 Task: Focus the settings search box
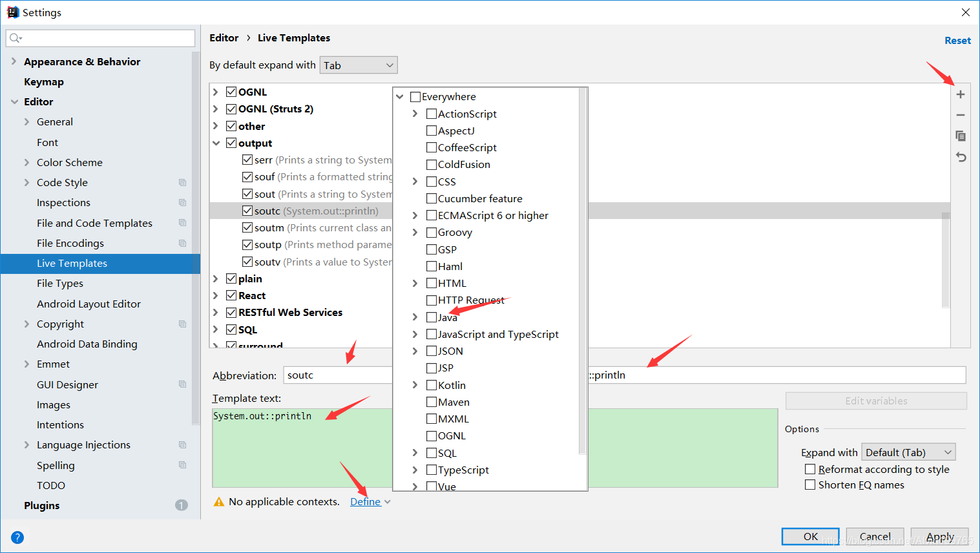(100, 38)
